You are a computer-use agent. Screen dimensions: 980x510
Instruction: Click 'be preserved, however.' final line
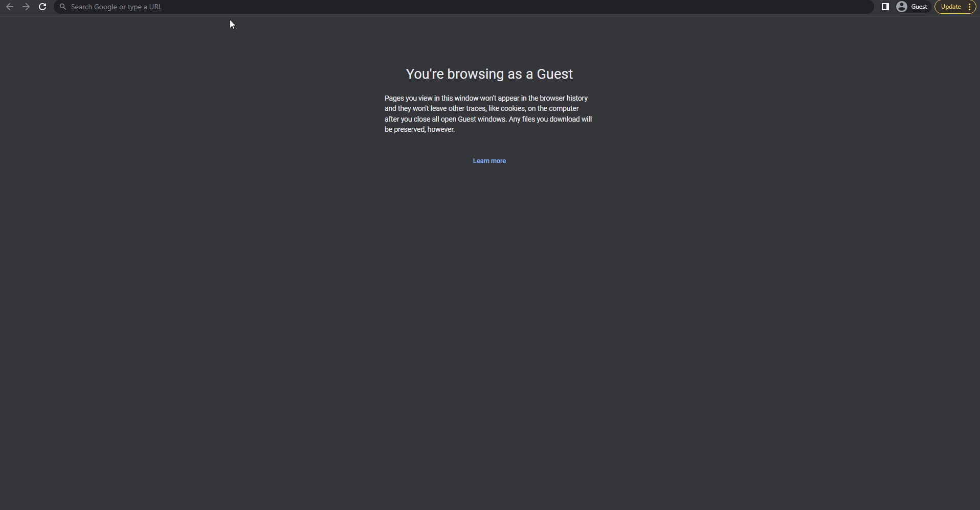[419, 130]
